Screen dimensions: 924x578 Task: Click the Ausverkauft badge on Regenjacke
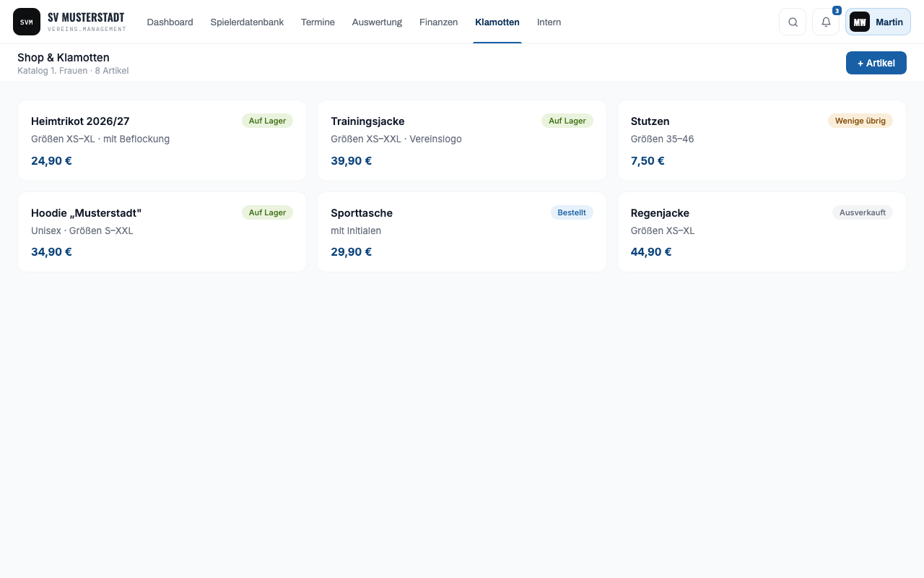[862, 212]
